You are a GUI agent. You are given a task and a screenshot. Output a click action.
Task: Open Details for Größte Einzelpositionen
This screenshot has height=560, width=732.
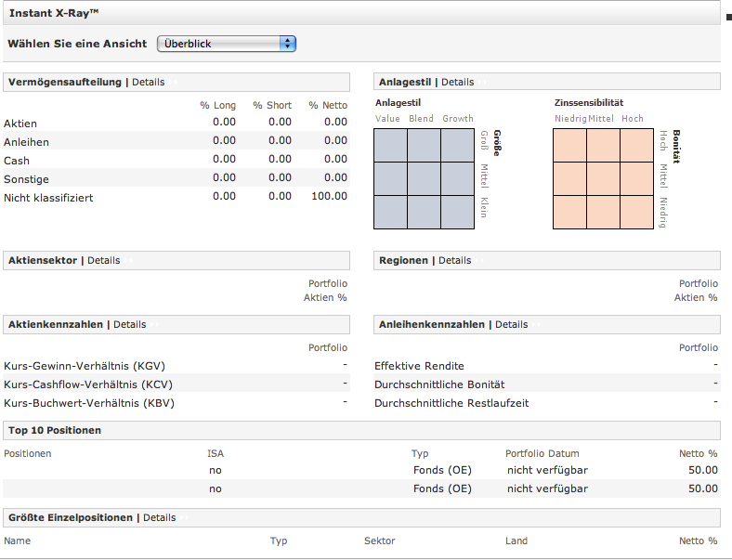click(x=159, y=517)
